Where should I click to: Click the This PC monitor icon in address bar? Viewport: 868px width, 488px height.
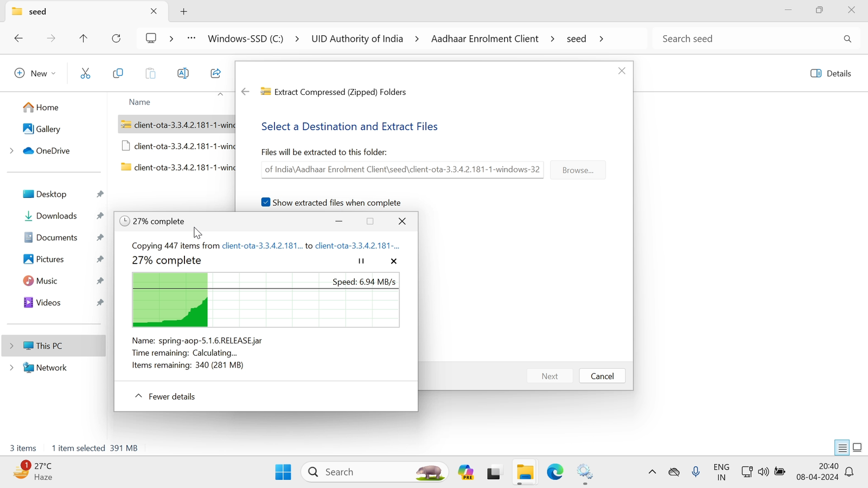[151, 38]
